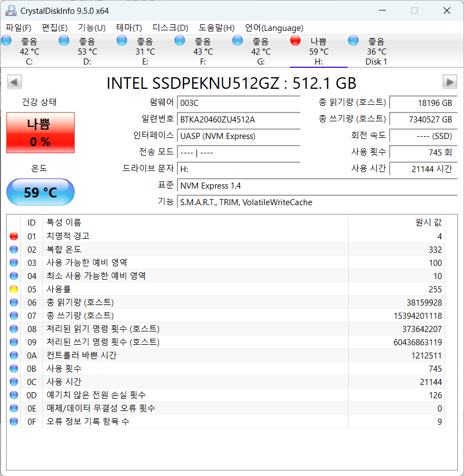Select drive C: disk tab
464x476 pixels.
click(x=29, y=51)
